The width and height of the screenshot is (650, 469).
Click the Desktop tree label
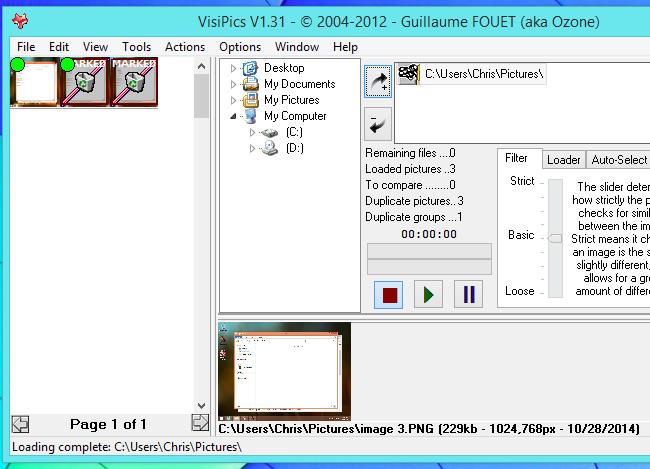[x=284, y=68]
